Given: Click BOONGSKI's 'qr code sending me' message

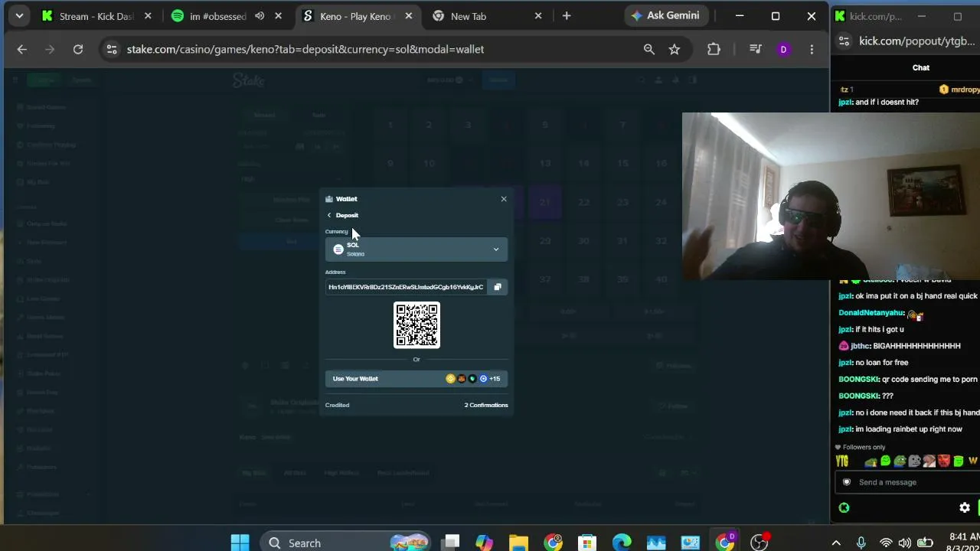Looking at the screenshot, I should pos(908,380).
